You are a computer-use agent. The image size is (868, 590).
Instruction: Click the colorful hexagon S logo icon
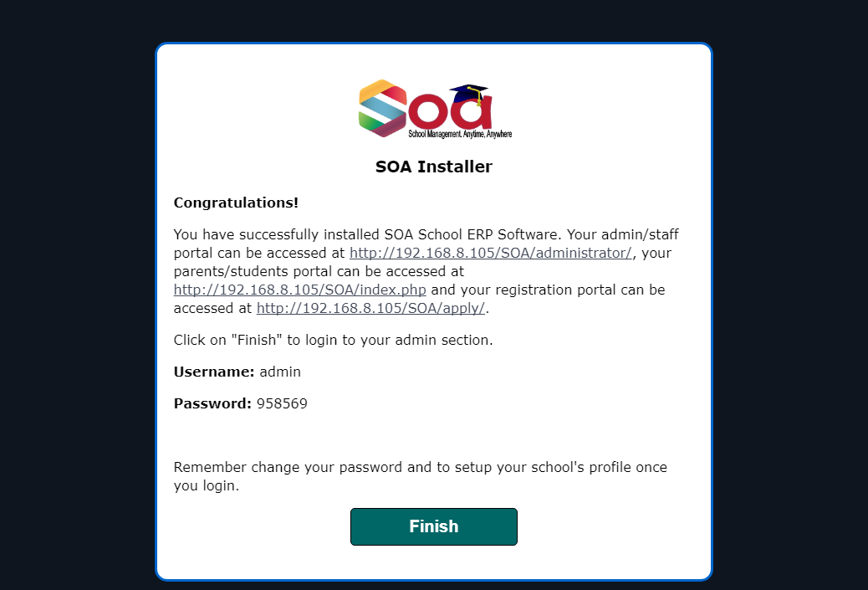[x=382, y=109]
